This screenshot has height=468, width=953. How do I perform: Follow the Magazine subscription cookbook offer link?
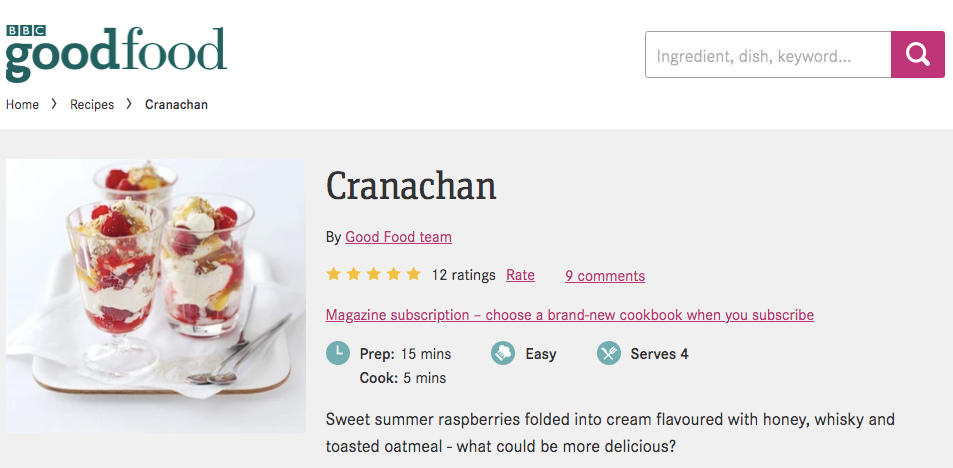(x=569, y=315)
